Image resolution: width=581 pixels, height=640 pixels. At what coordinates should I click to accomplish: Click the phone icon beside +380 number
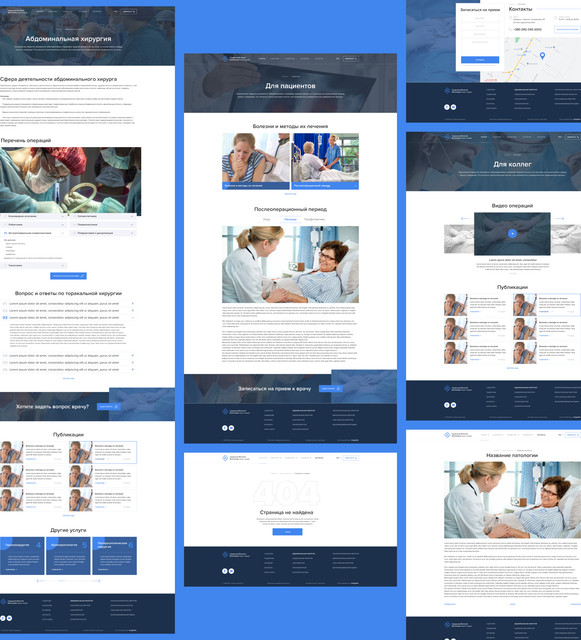pyautogui.click(x=510, y=29)
